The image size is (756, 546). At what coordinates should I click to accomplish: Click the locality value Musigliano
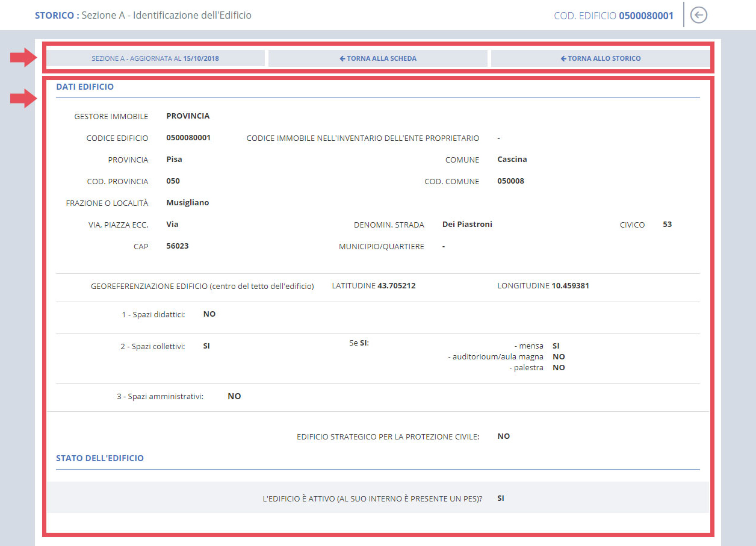coord(187,203)
